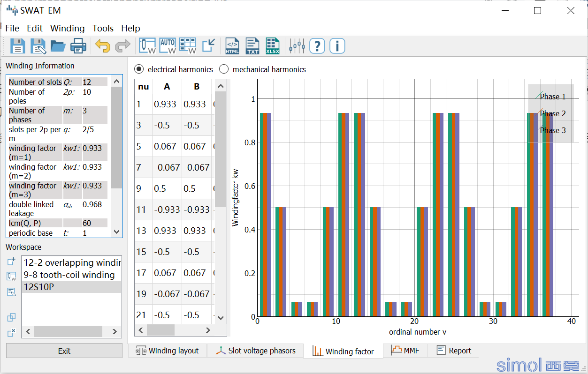The width and height of the screenshot is (588, 374).
Task: Open the Slot voltage phasors tab
Action: [x=256, y=351]
